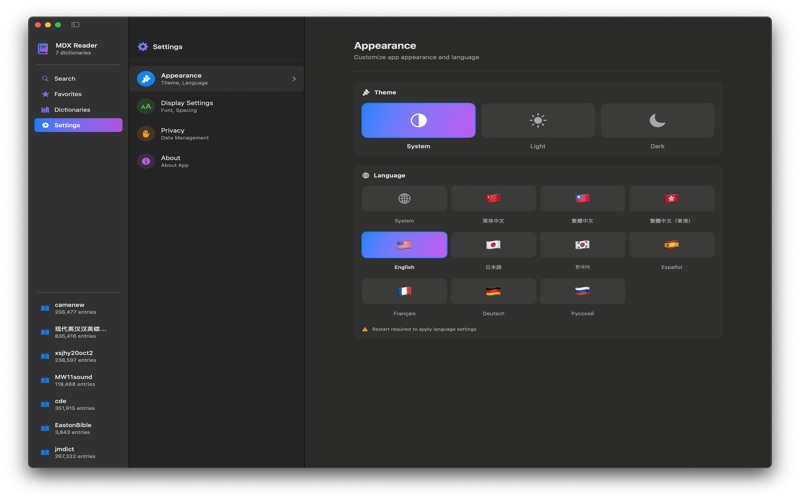Select the Korean language option
Image resolution: width=800 pixels, height=500 pixels.
(x=582, y=245)
